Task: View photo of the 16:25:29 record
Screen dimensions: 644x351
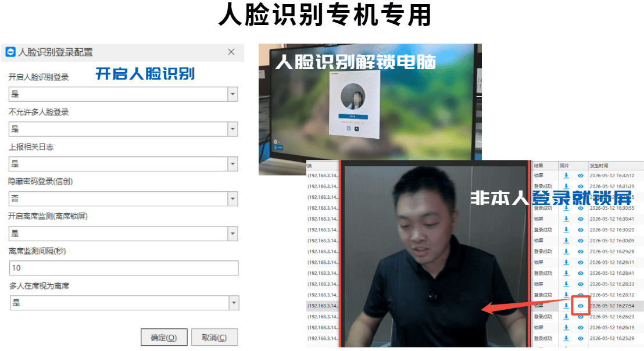Action: click(580, 338)
